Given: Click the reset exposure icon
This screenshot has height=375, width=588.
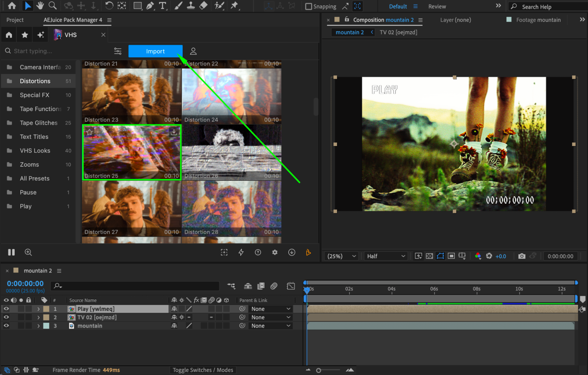Looking at the screenshot, I should [x=489, y=256].
